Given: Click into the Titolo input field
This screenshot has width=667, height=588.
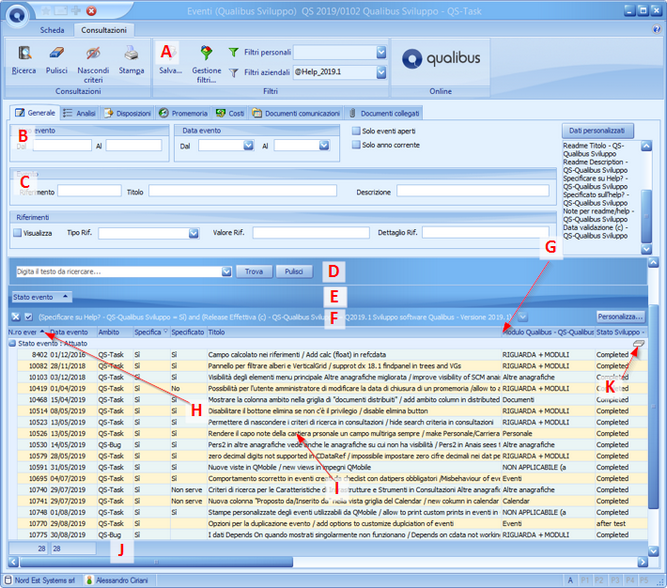Looking at the screenshot, I should pyautogui.click(x=242, y=191).
